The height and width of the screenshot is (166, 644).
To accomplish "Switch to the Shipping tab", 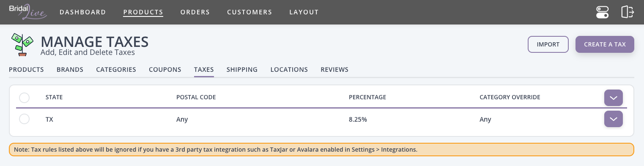I will coord(242,70).
